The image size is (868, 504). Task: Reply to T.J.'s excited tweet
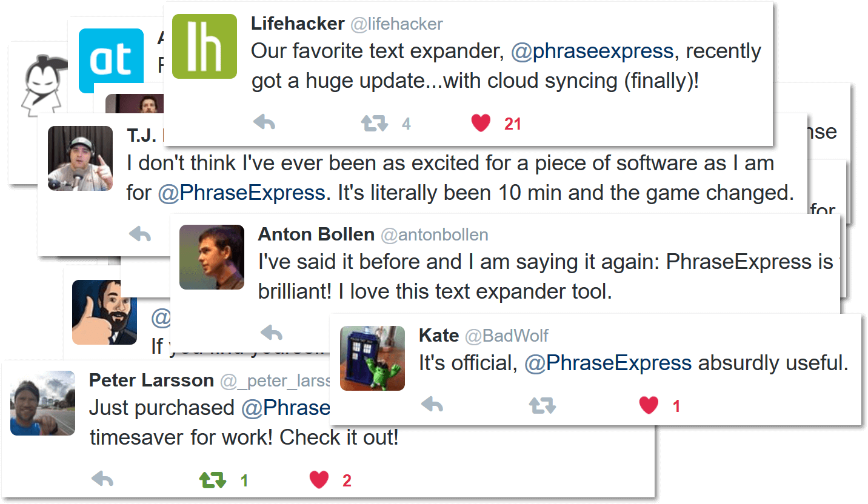click(x=140, y=234)
